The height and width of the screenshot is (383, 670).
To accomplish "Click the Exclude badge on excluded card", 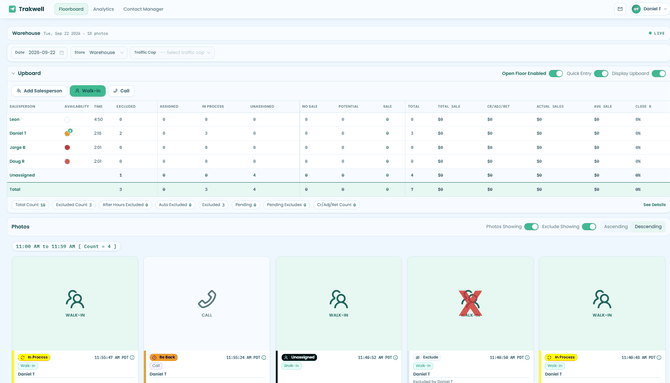I will pos(427,357).
